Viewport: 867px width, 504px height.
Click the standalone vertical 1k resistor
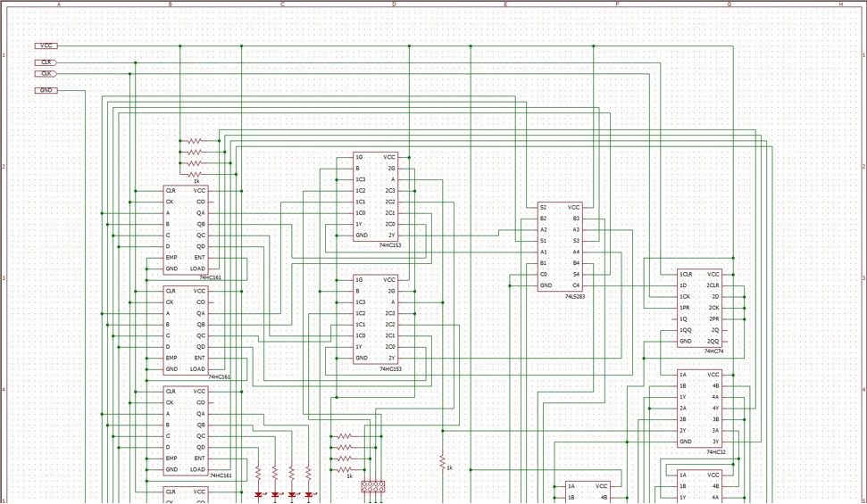click(x=442, y=461)
